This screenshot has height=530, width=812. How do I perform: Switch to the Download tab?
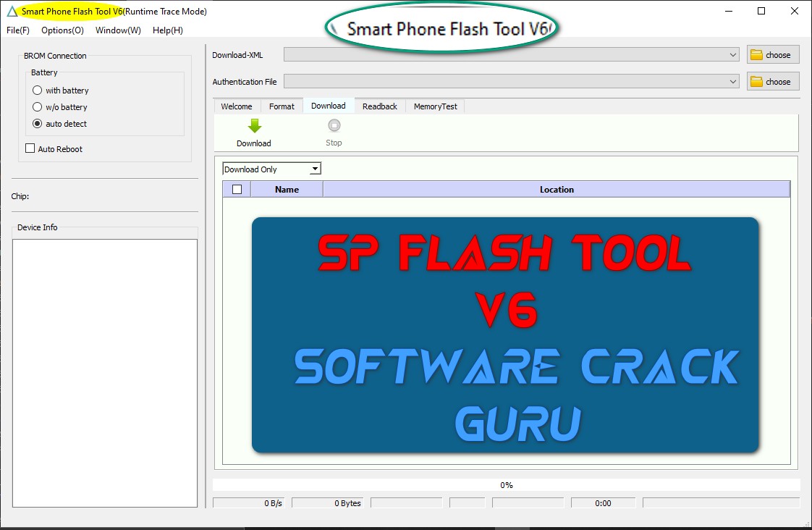329,106
